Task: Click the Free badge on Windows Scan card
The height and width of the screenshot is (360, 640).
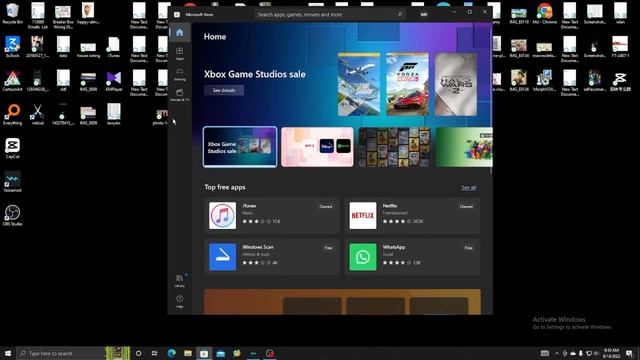Action: pyautogui.click(x=328, y=248)
